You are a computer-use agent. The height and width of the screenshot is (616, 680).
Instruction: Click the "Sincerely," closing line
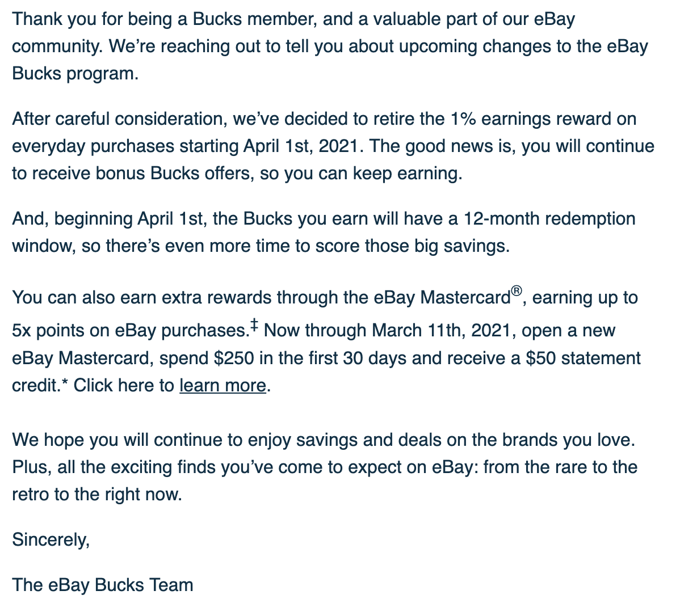coord(51,539)
